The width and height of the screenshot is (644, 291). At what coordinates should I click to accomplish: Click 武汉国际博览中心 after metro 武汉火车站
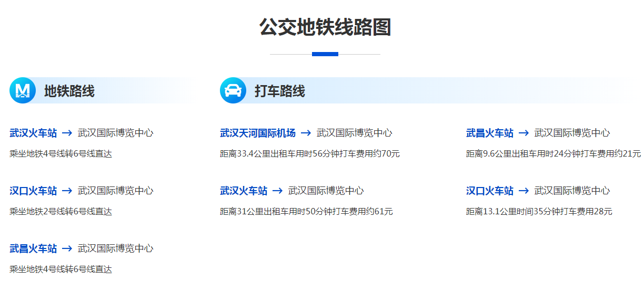[x=116, y=133]
